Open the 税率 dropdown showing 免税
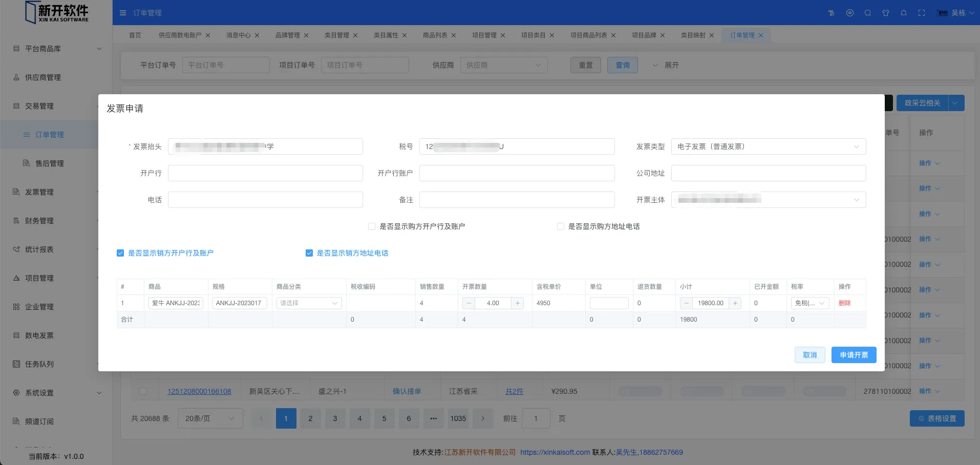 (809, 303)
